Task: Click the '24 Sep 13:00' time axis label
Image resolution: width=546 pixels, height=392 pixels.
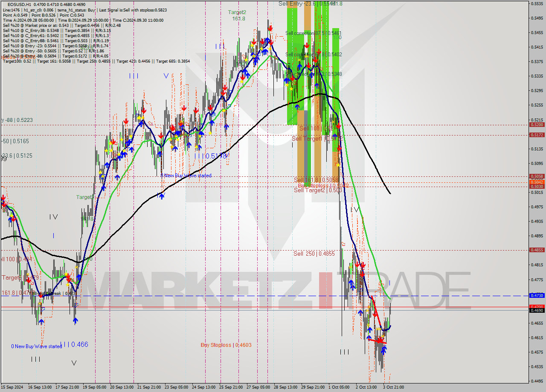Action: tap(203, 387)
